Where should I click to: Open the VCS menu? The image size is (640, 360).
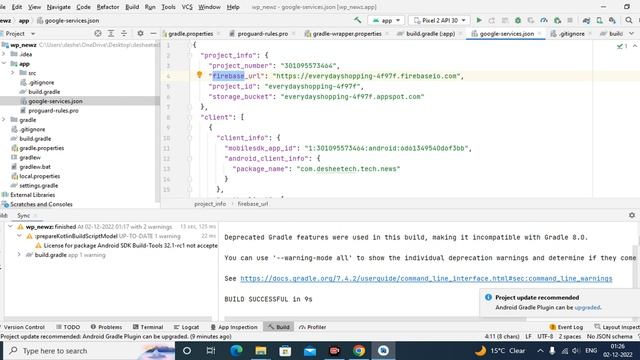pos(187,7)
